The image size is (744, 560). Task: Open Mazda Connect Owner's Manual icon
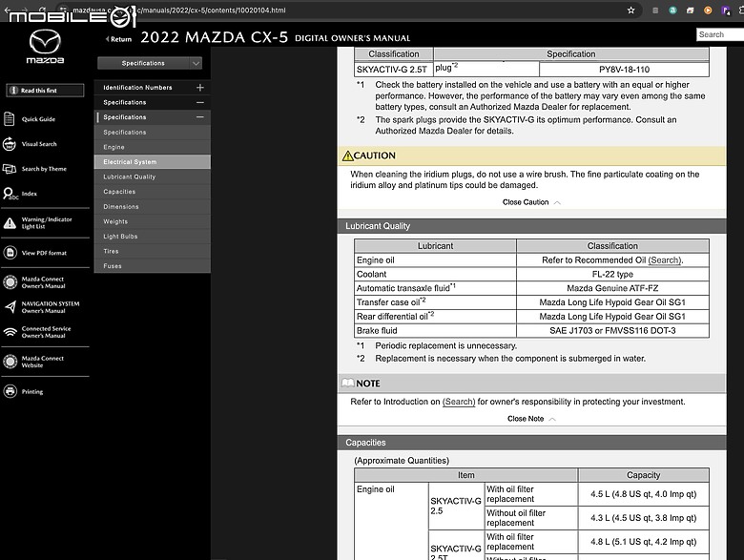10,282
